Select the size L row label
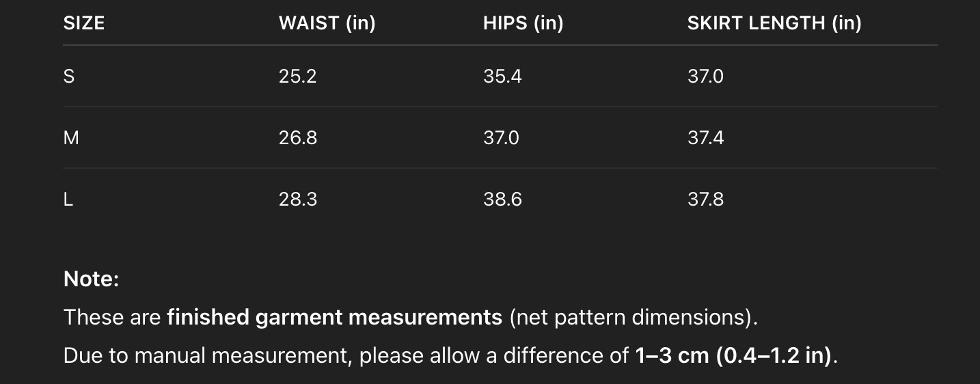The height and width of the screenshot is (384, 980). coord(68,200)
